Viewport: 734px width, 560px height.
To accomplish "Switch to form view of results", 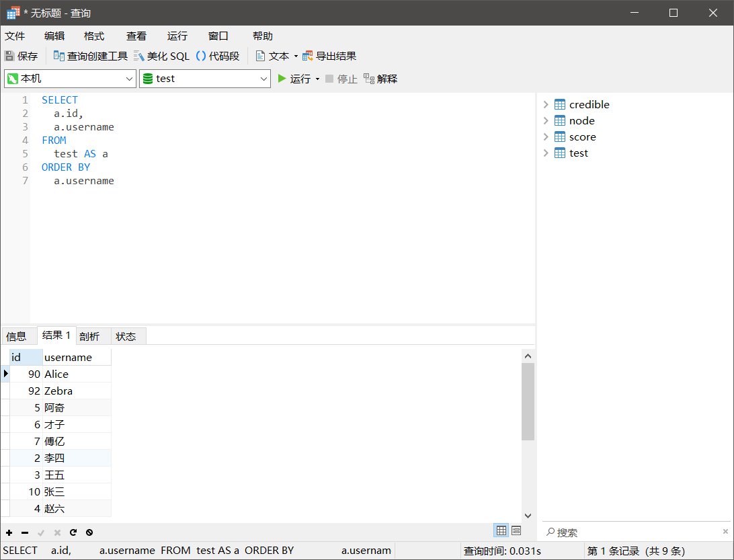I will (x=516, y=530).
